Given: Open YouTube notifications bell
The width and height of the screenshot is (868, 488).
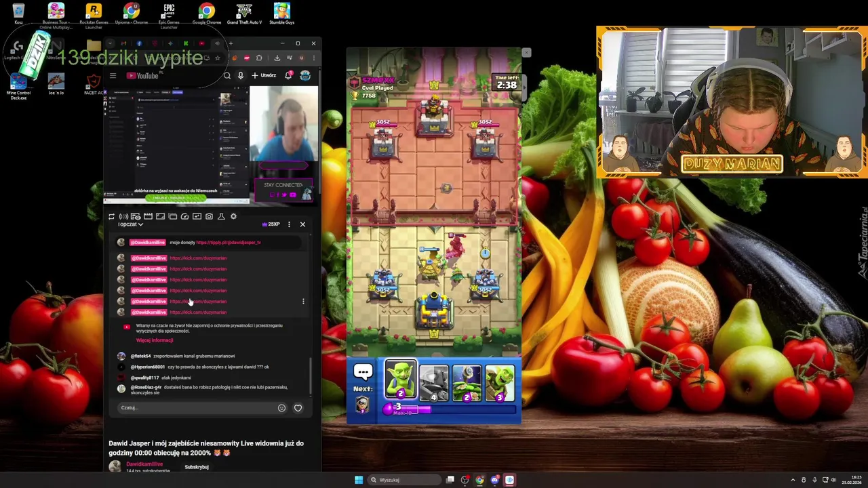Looking at the screenshot, I should click(288, 75).
